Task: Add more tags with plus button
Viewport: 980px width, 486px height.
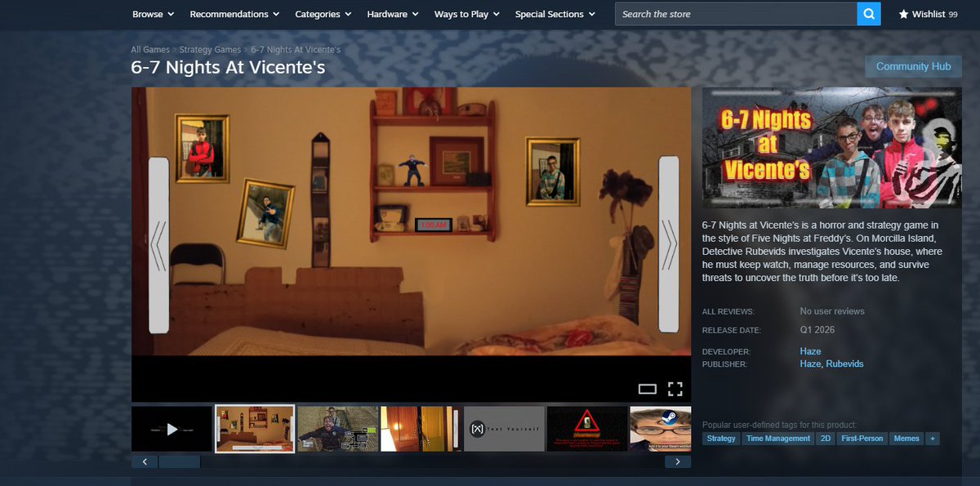Action: click(933, 439)
